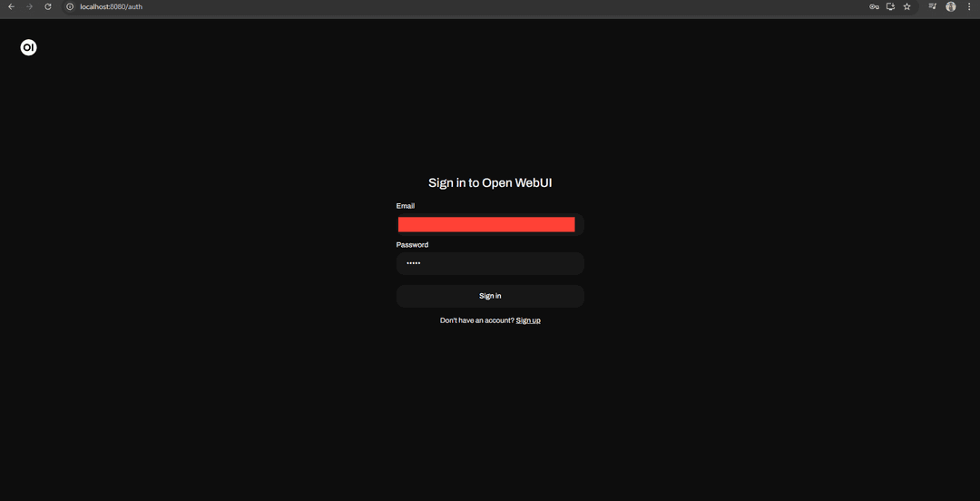980x501 pixels.
Task: Open the Chrome three-dot menu
Action: 968,6
